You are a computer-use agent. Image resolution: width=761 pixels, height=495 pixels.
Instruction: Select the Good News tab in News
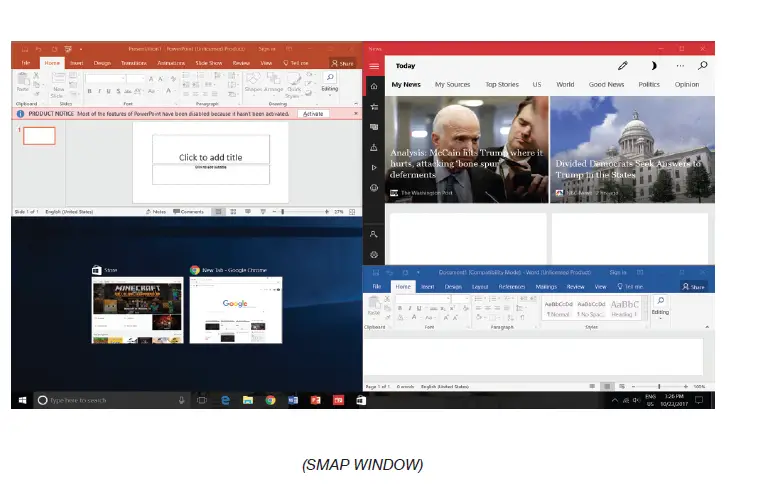[x=606, y=84]
